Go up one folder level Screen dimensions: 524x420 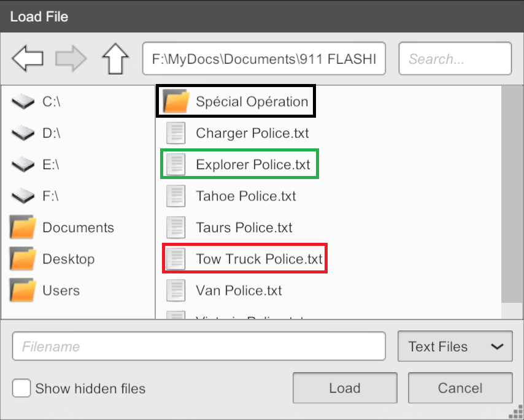pos(115,59)
